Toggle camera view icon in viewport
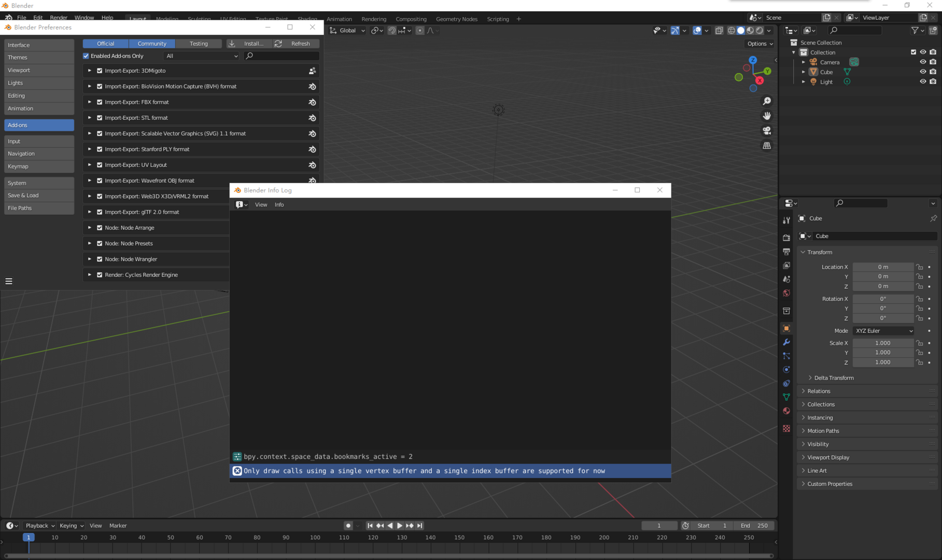This screenshot has width=942, height=560. [x=767, y=131]
